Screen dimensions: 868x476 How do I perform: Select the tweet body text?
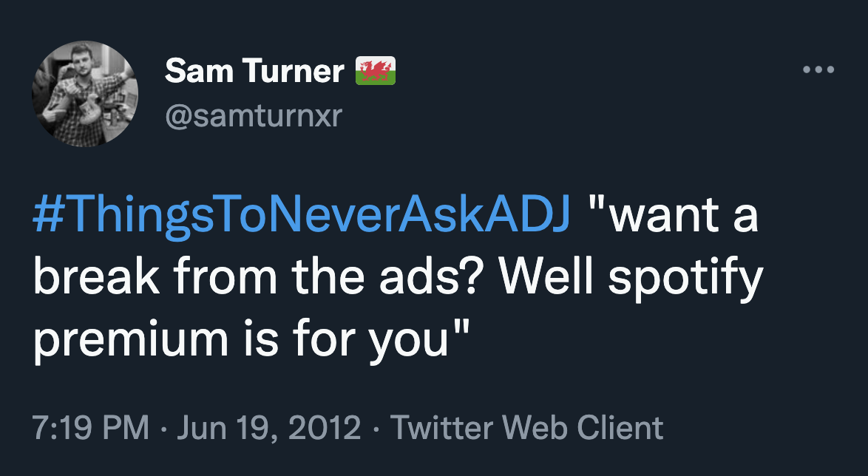pos(399,277)
